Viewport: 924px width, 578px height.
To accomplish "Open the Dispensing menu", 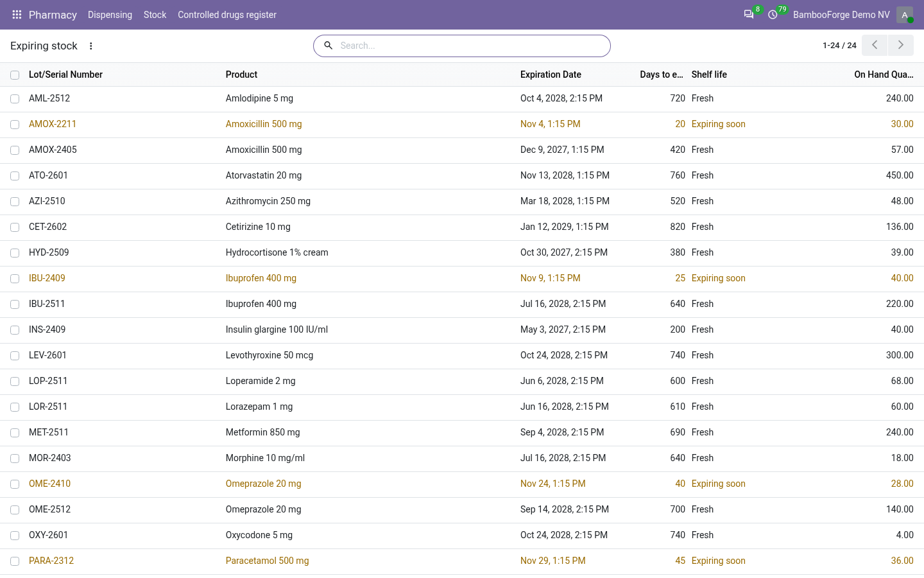I will coord(110,15).
